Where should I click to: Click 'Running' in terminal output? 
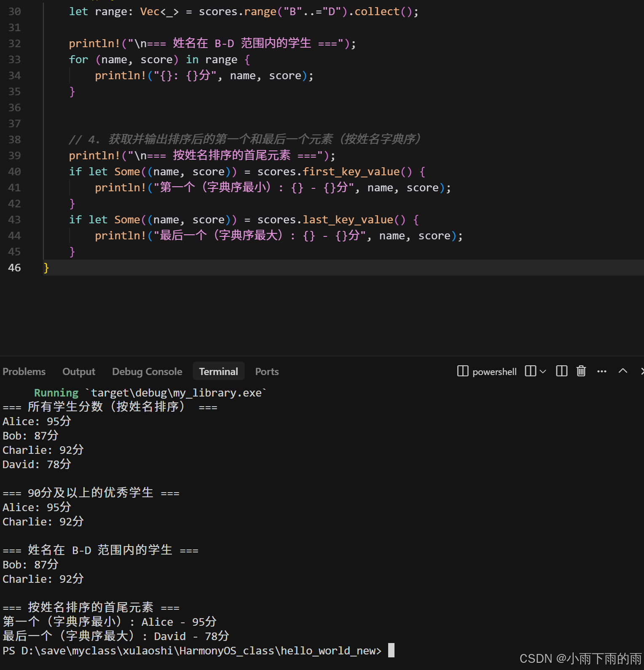point(56,393)
